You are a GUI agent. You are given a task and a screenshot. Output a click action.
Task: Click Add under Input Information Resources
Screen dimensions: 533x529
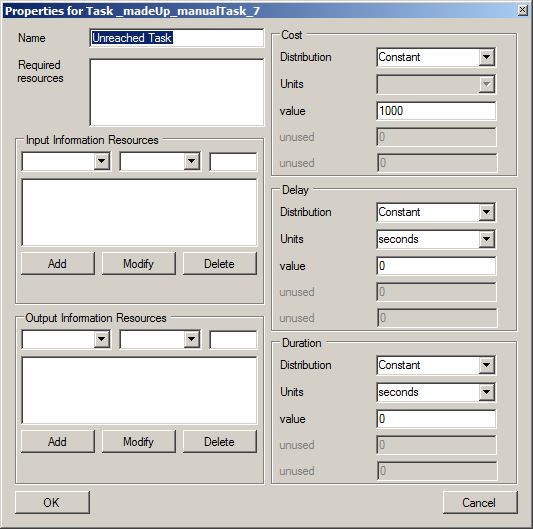pyautogui.click(x=57, y=263)
